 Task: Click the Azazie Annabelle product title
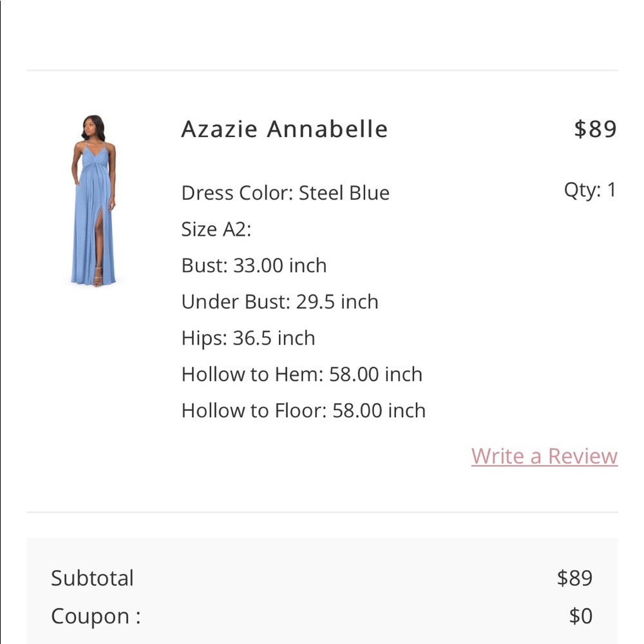[285, 129]
